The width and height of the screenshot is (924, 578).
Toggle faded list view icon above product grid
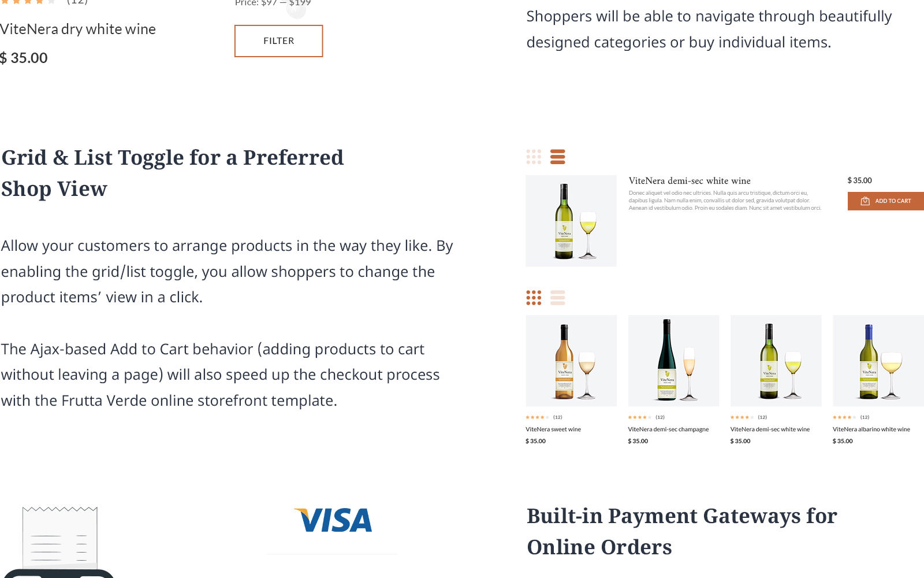coord(557,298)
